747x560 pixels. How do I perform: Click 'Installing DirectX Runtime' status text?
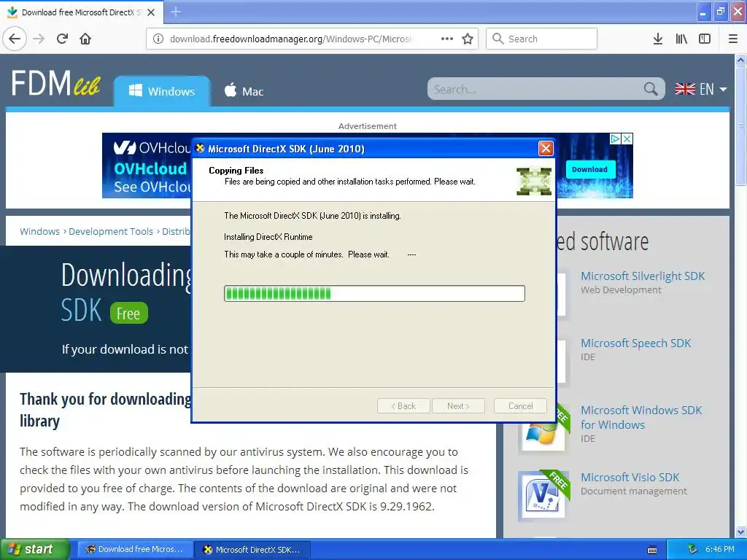pos(268,237)
